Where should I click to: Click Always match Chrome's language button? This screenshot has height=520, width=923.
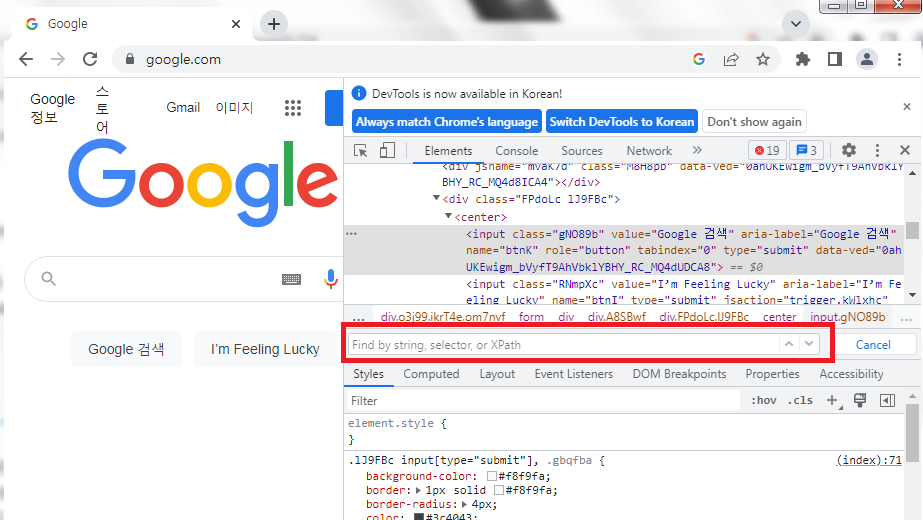pos(447,122)
